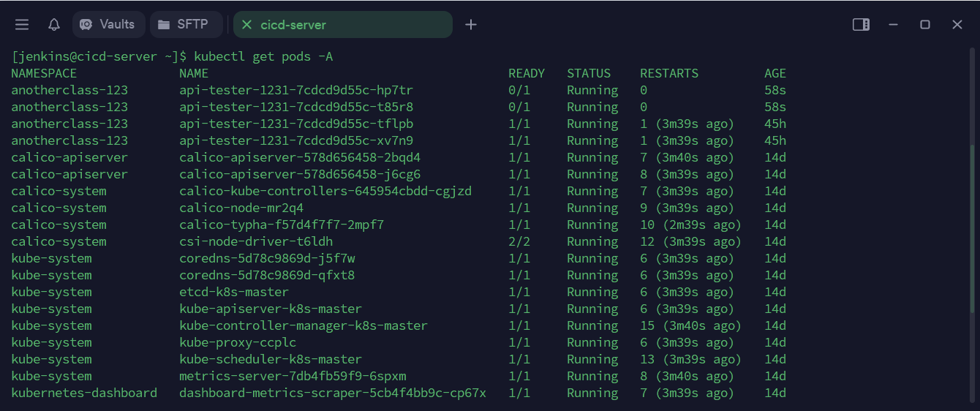Click the STATUS column header
Image resolution: width=980 pixels, height=411 pixels.
coord(589,73)
